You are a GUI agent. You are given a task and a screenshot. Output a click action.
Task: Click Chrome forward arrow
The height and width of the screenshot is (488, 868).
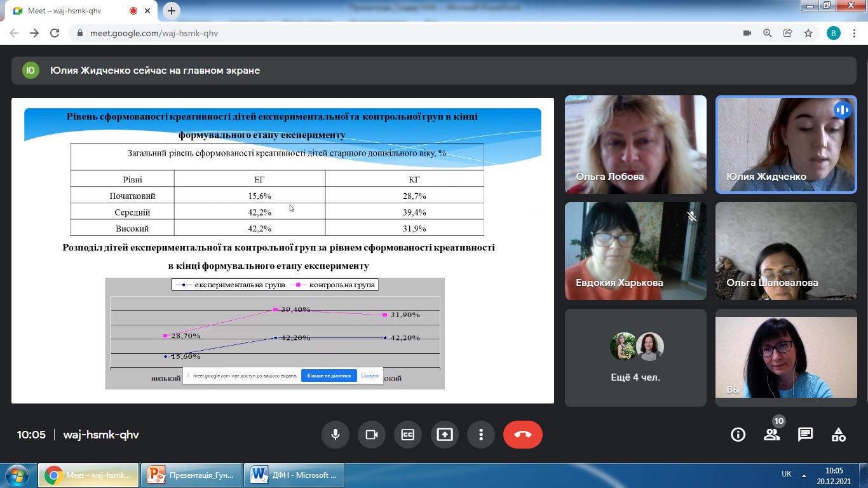click(34, 33)
